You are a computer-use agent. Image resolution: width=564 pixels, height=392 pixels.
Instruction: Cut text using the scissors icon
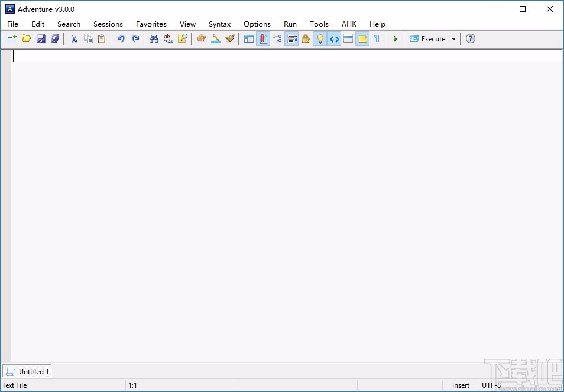(x=73, y=38)
